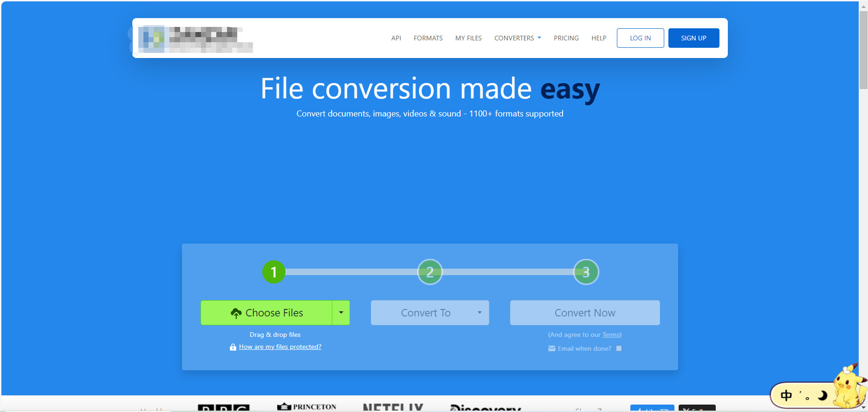The width and height of the screenshot is (868, 412).
Task: Open the arrow dropdown beside Choose Files
Action: pyautogui.click(x=341, y=313)
